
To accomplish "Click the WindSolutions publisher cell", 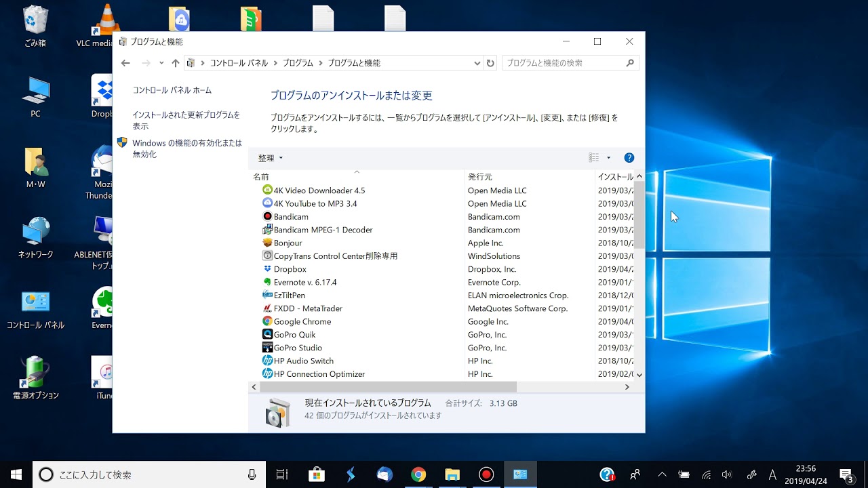I will (x=494, y=256).
